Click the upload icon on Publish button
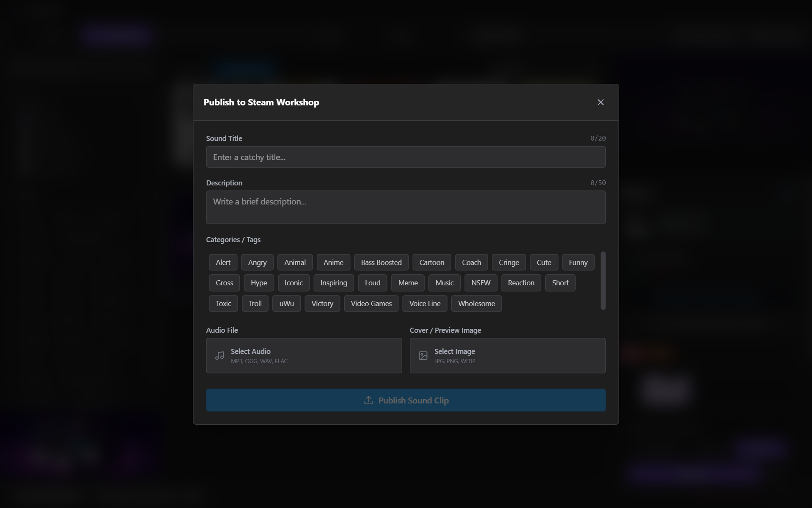812x508 pixels. [x=368, y=400]
